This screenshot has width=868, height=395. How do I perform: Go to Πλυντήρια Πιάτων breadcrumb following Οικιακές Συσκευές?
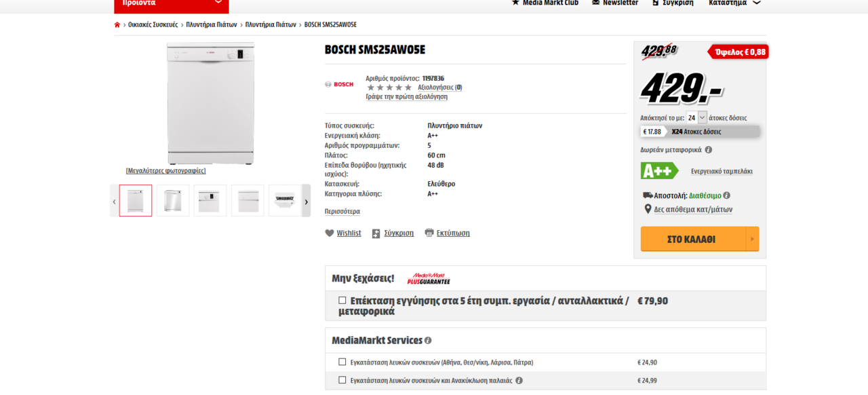[x=212, y=24]
